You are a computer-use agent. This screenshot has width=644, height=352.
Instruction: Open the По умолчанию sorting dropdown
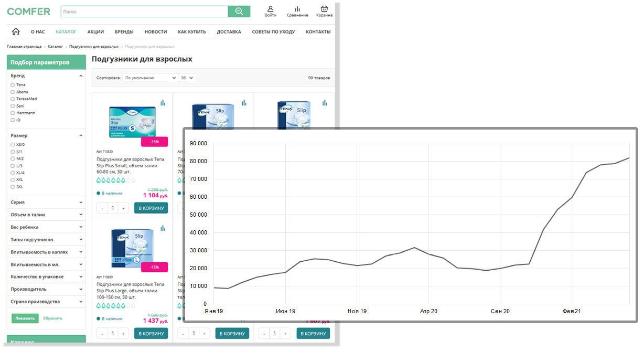150,78
